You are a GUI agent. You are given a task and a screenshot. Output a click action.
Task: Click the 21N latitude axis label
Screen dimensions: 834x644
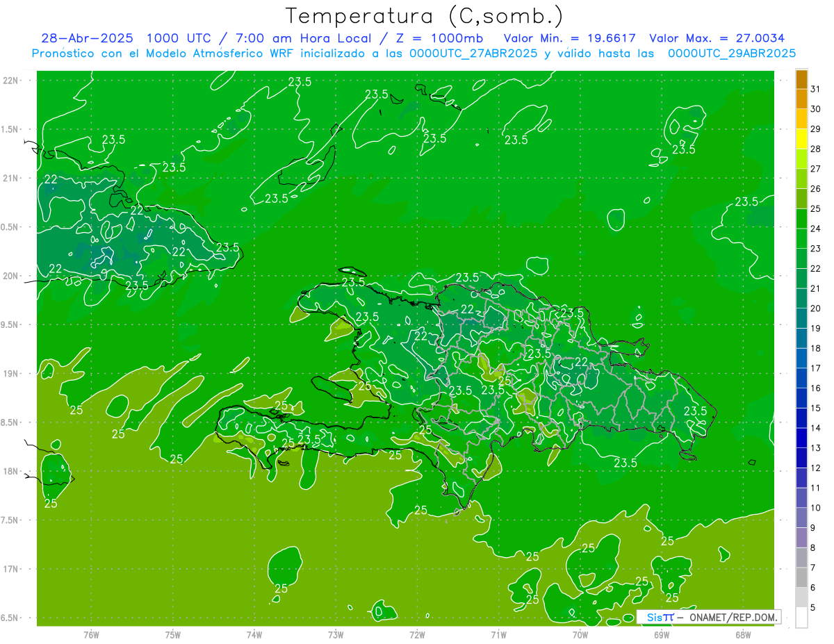click(10, 178)
